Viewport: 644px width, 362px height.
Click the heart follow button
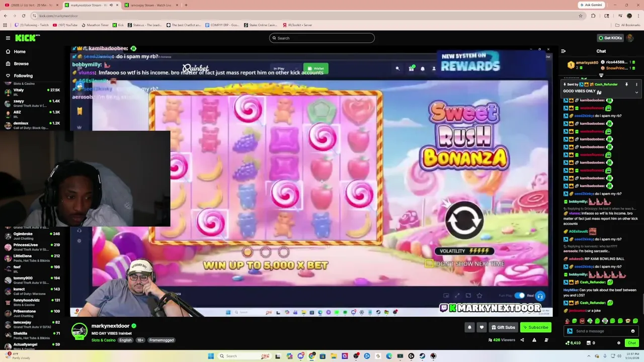pos(481,327)
